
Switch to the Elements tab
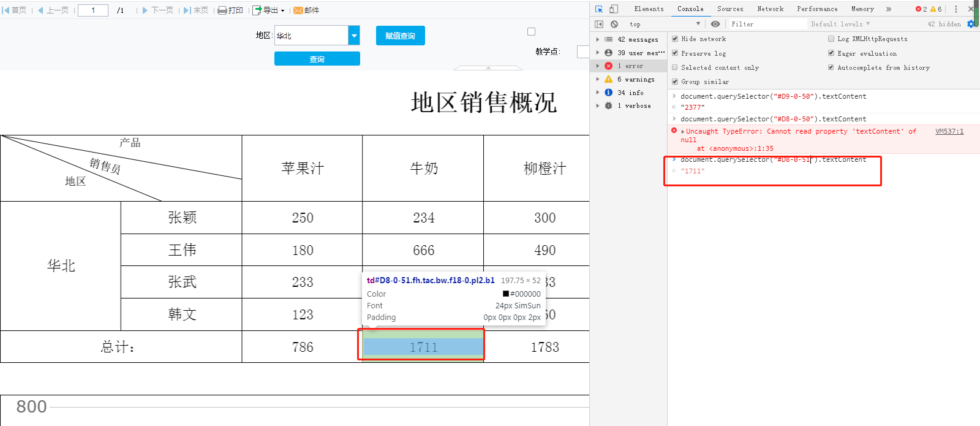(649, 9)
